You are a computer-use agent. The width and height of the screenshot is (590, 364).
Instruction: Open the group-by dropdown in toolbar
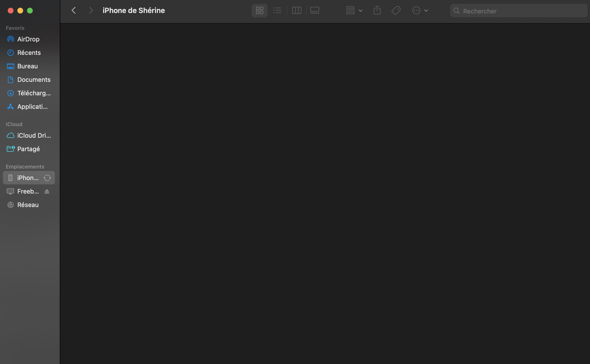(x=354, y=11)
